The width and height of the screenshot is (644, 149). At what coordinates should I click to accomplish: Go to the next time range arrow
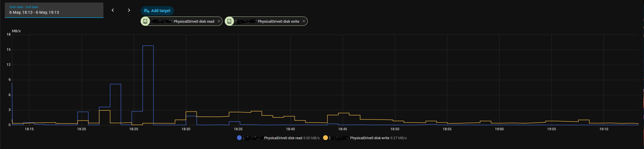[129, 10]
